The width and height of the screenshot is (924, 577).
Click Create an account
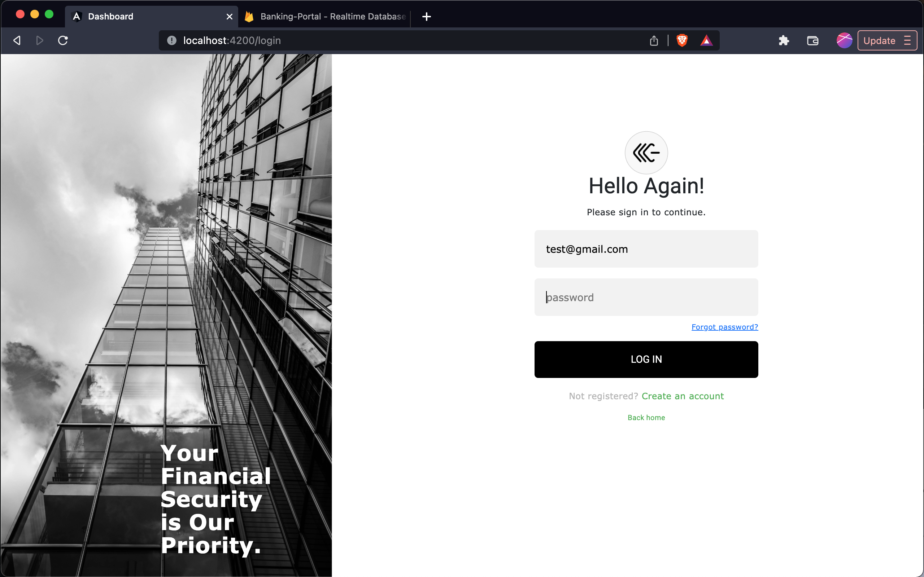[682, 396]
